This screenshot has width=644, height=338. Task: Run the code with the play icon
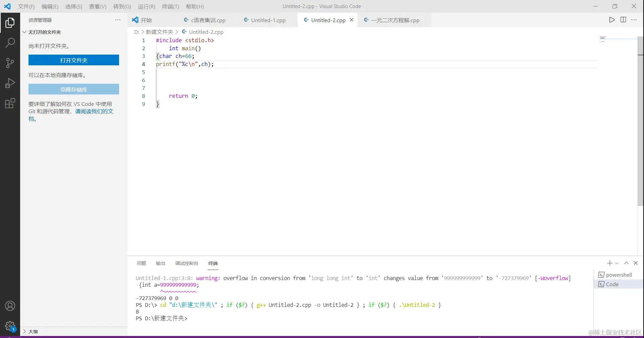(x=612, y=20)
